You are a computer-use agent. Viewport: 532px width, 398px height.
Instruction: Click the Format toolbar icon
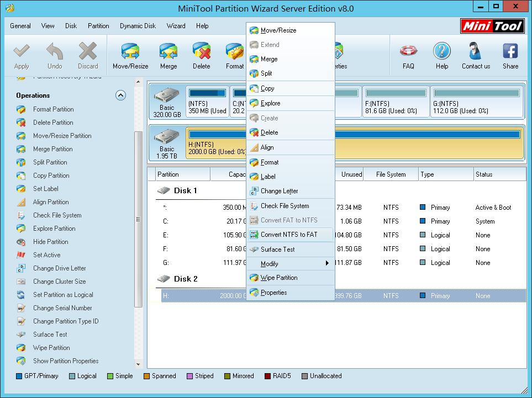pyautogui.click(x=235, y=52)
